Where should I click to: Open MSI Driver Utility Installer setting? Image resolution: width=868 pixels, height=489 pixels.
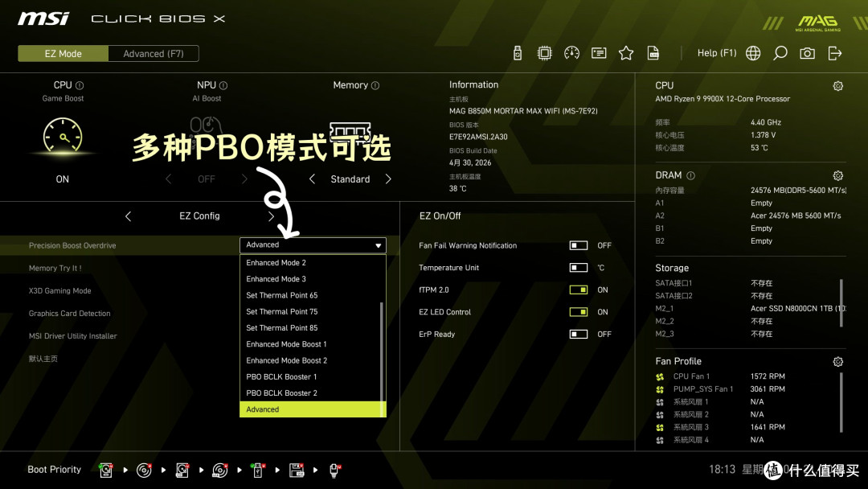(x=72, y=336)
